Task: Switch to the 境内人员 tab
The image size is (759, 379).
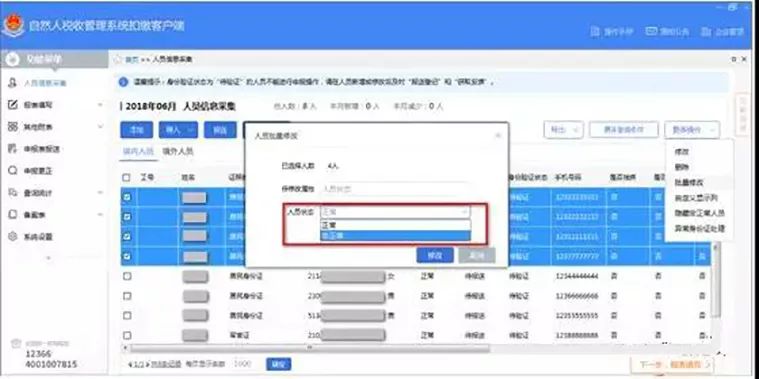Action: coord(138,152)
